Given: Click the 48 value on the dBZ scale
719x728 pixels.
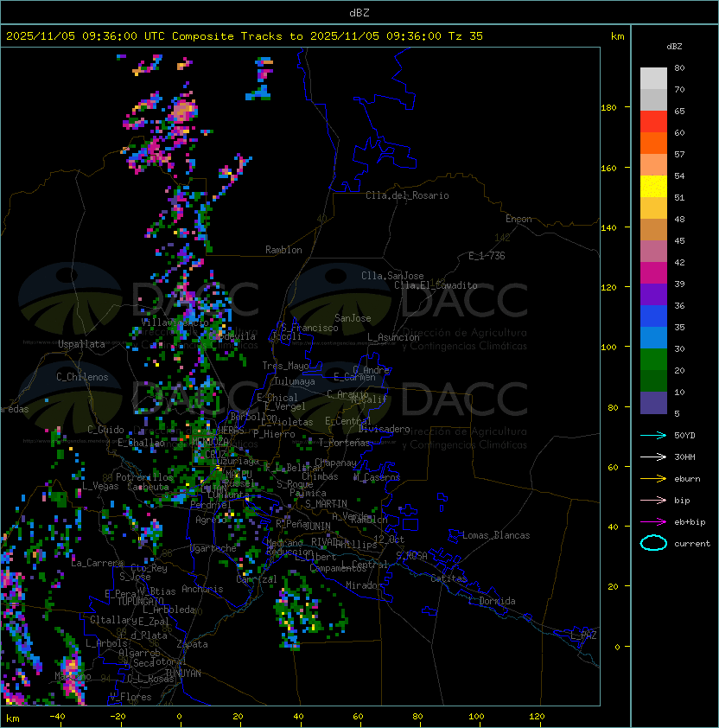Looking at the screenshot, I should (x=679, y=219).
